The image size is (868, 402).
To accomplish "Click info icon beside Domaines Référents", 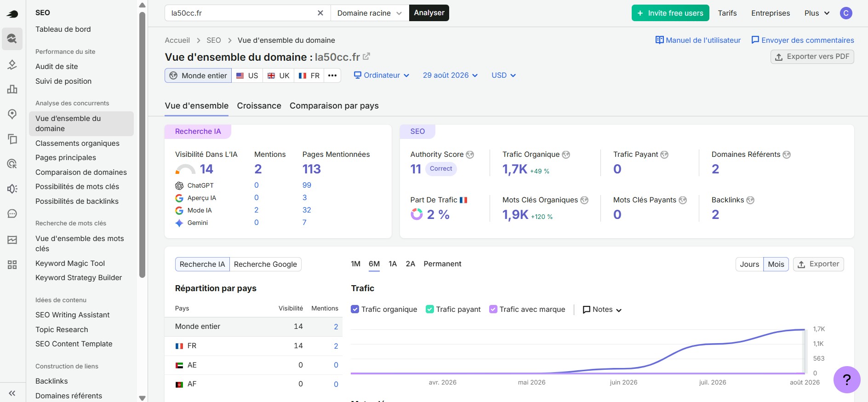I will [787, 155].
